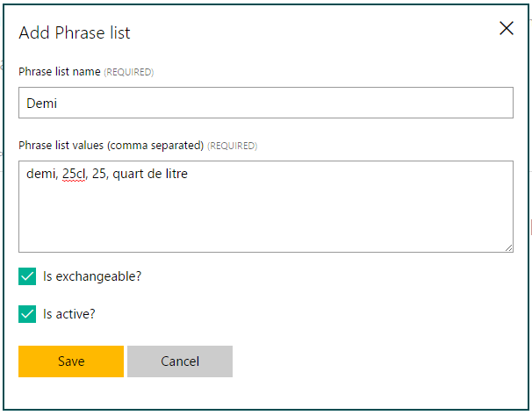Image resolution: width=532 pixels, height=415 pixels.
Task: Click the values text area resize handle
Action: pyautogui.click(x=508, y=247)
